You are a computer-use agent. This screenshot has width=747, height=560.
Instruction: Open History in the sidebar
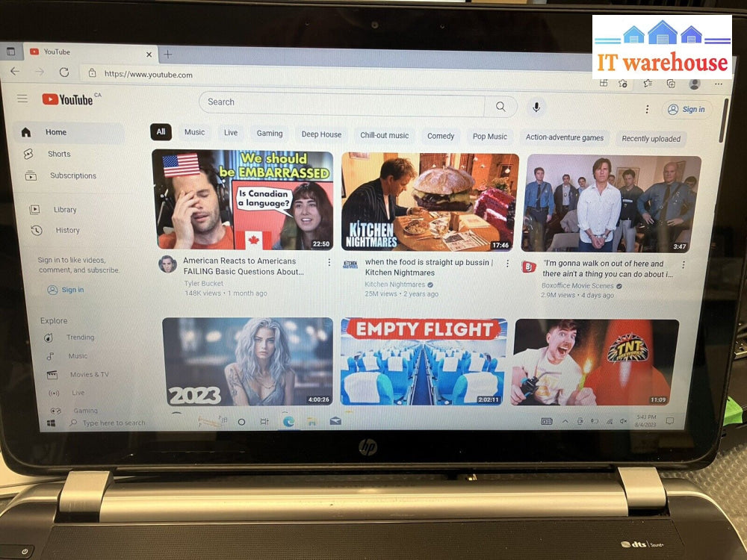(67, 231)
